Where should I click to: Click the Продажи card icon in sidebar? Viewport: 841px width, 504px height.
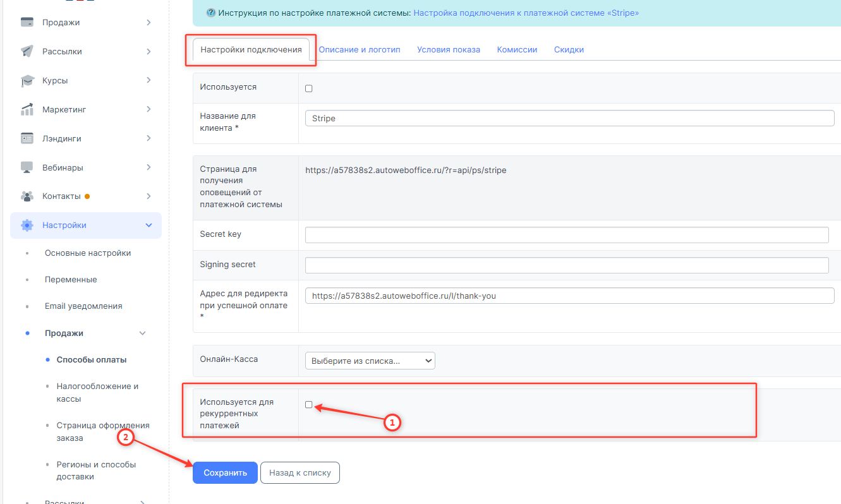point(27,23)
